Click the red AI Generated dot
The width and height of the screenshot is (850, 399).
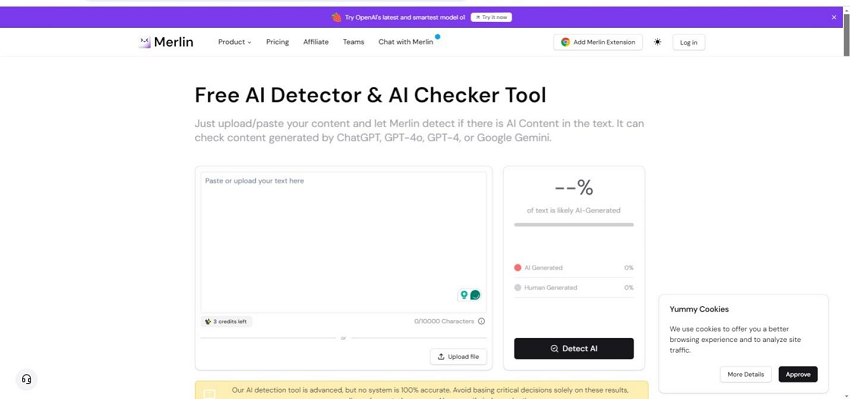click(518, 268)
